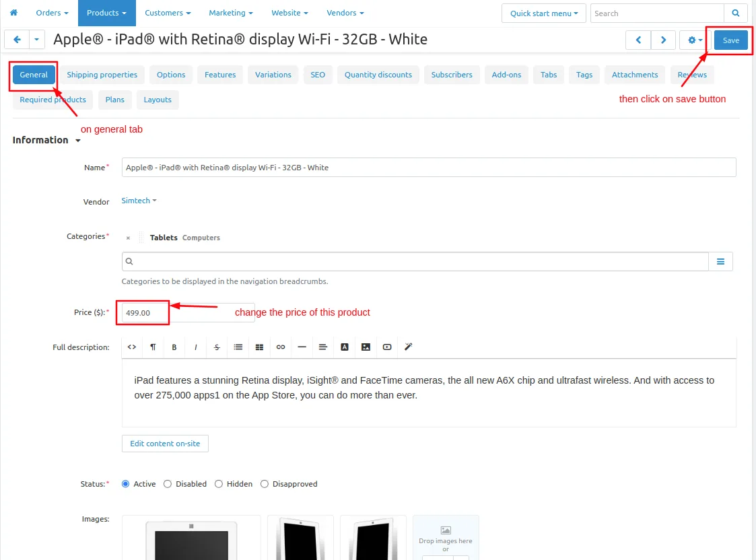Insert an image using editor toolbar icon
The width and height of the screenshot is (756, 560).
point(366,347)
